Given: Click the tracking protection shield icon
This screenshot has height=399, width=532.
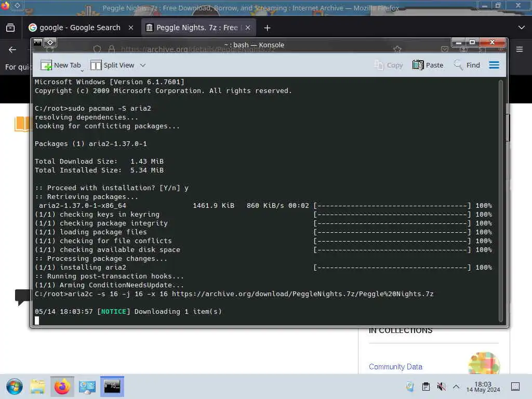Looking at the screenshot, I should point(97,49).
